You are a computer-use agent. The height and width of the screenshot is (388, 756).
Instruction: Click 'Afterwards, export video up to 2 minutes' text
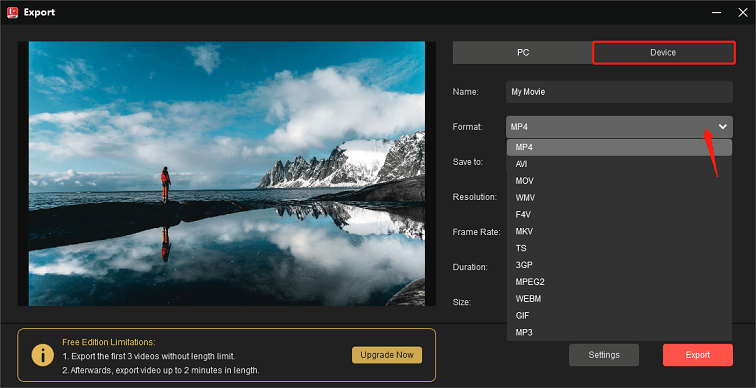pos(161,370)
